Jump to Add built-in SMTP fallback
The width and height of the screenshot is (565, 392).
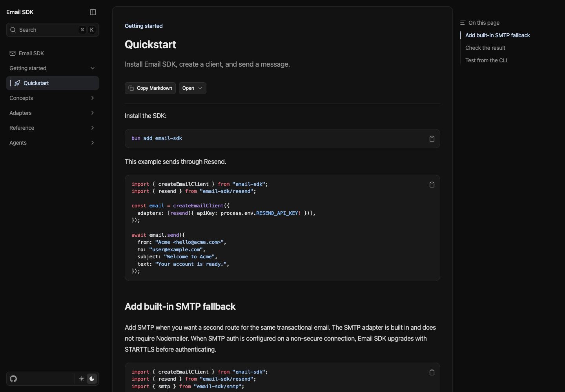click(498, 35)
